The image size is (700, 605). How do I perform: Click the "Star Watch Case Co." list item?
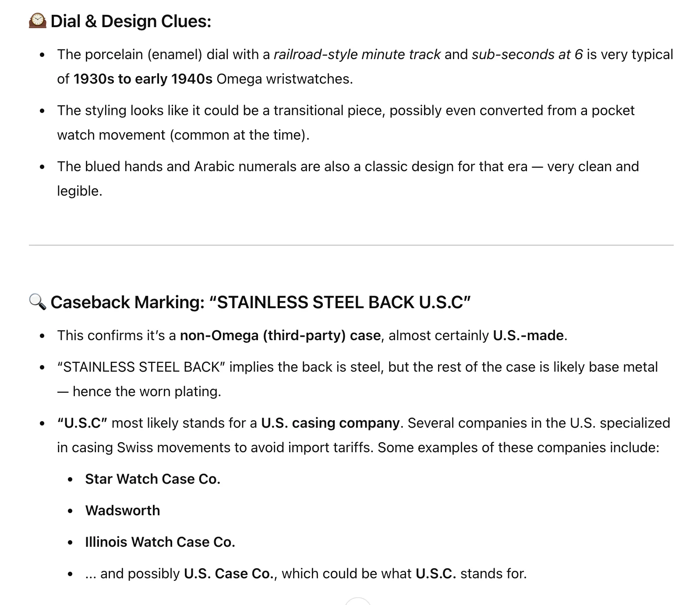tap(152, 479)
